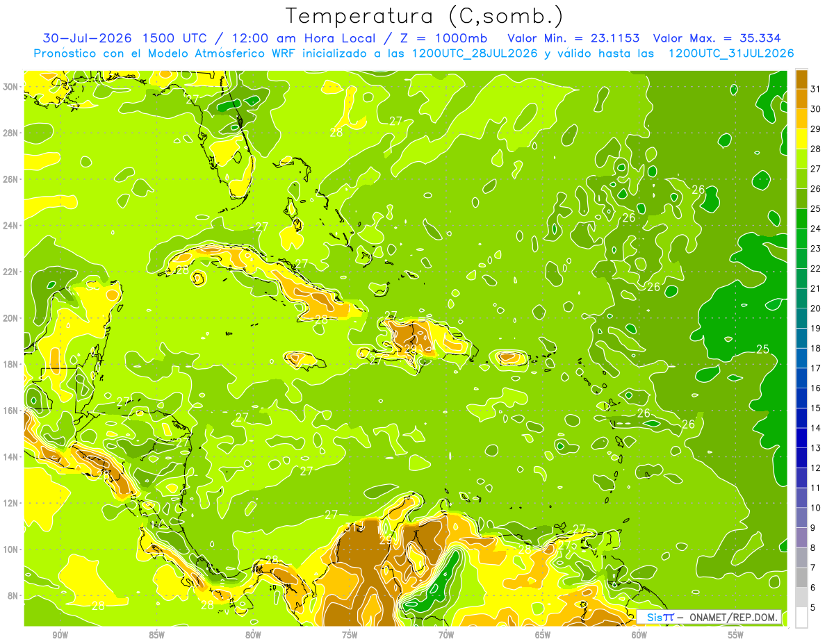Click the color scale label 20
Viewport: 834px width, 644px height.
point(815,308)
